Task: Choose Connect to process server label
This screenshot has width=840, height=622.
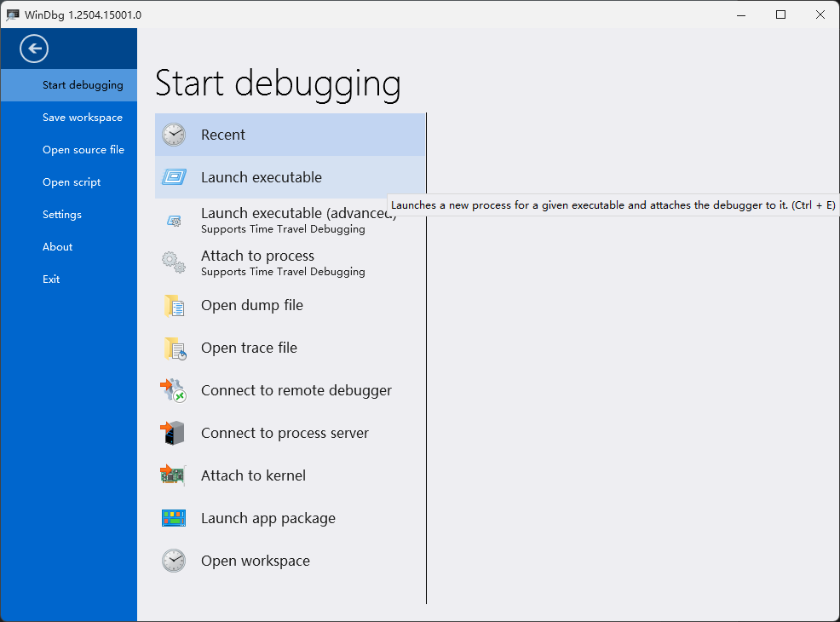Action: point(285,433)
